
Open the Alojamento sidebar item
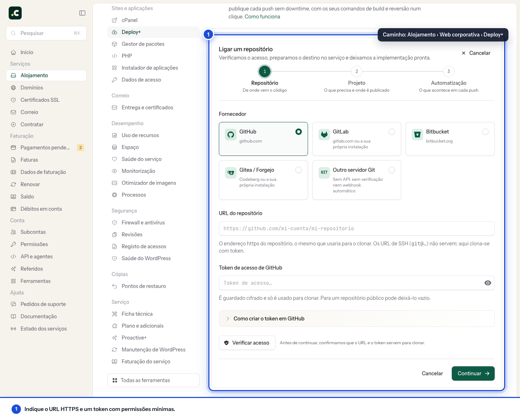(x=46, y=75)
